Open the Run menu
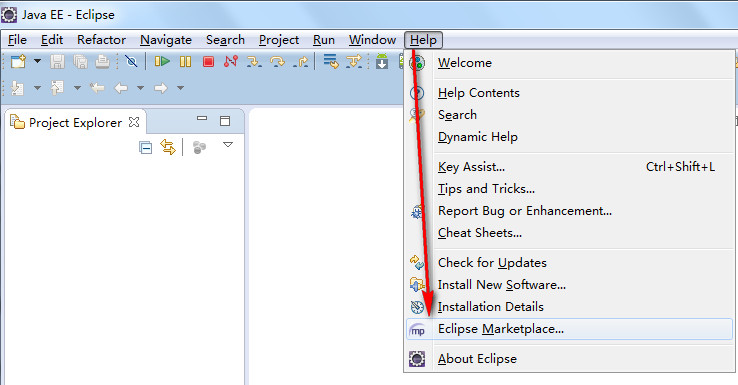Image resolution: width=738 pixels, height=385 pixels. pos(324,40)
